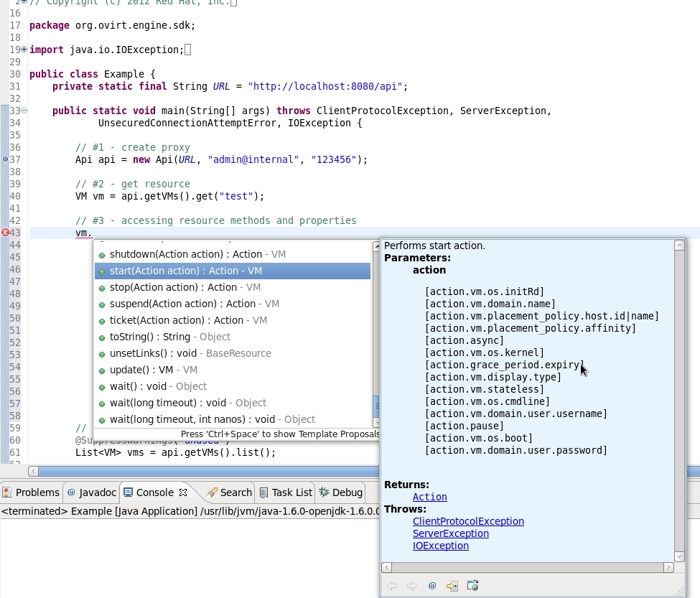This screenshot has width=700, height=598.
Task: Expand the folded import block
Action: (x=24, y=50)
